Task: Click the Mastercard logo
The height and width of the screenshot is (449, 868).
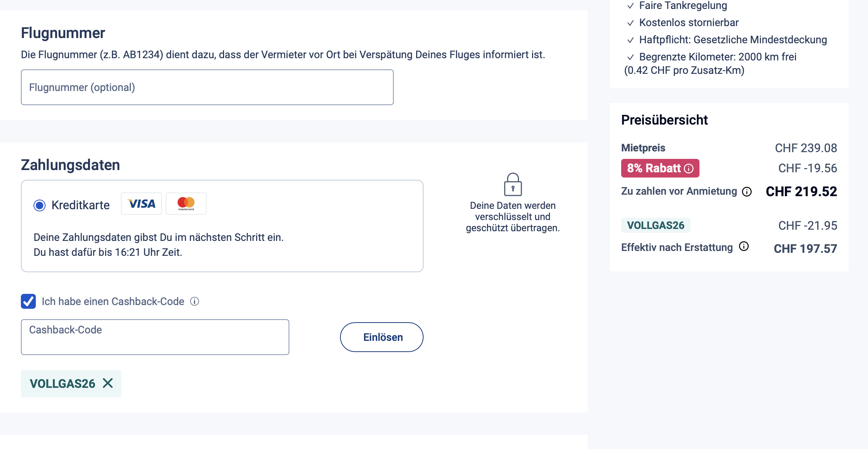Action: 186,204
